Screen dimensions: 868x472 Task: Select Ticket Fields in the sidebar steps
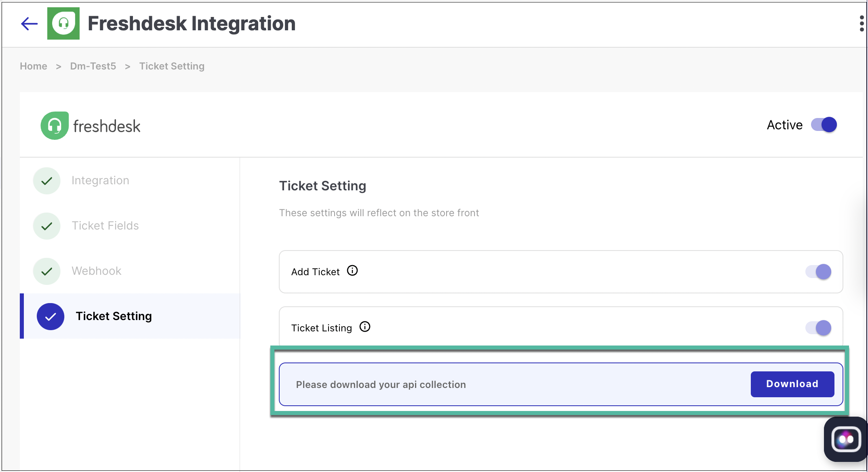tap(105, 225)
